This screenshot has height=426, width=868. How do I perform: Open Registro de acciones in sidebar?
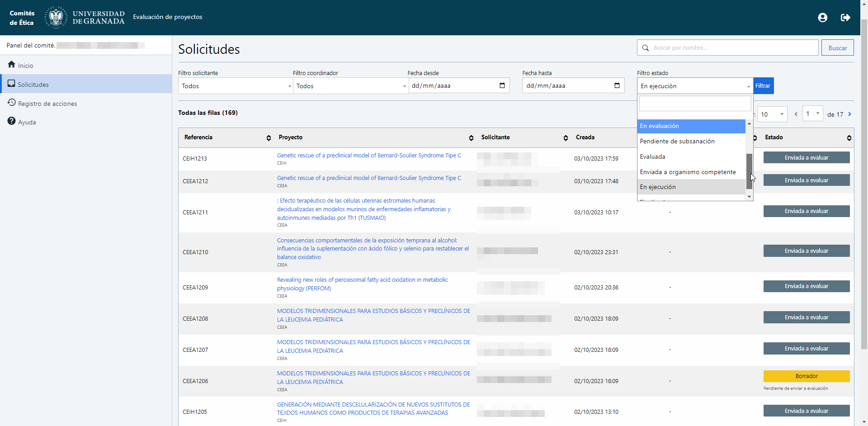[x=47, y=104]
